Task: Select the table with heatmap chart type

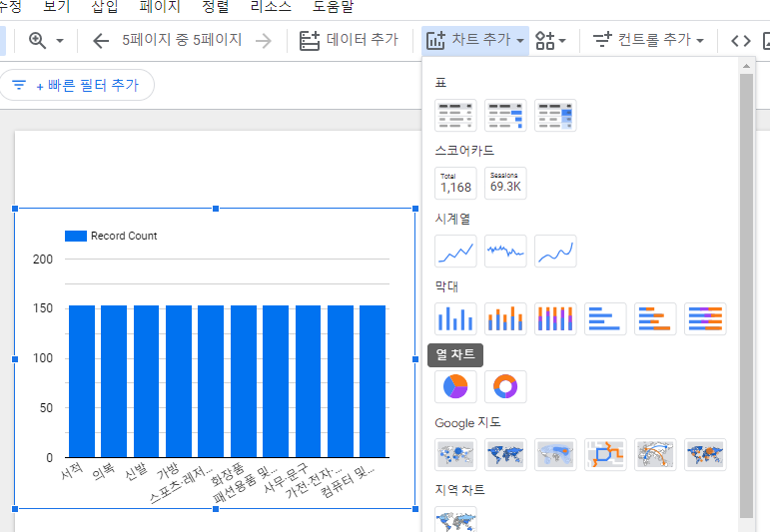Action: coord(555,116)
